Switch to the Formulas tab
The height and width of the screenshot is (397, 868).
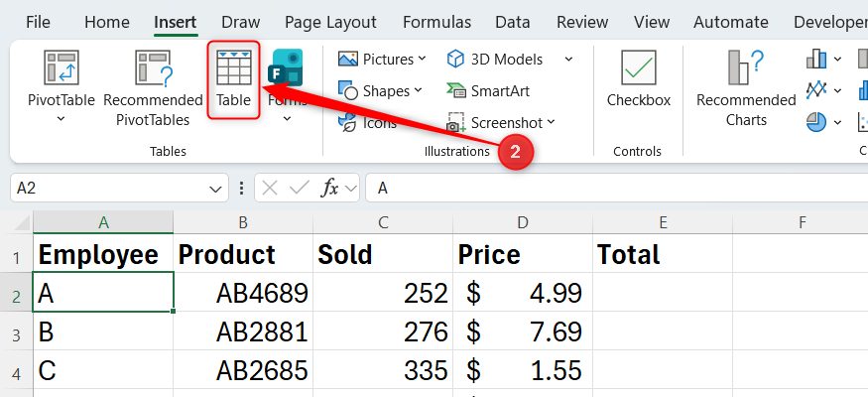(x=436, y=22)
